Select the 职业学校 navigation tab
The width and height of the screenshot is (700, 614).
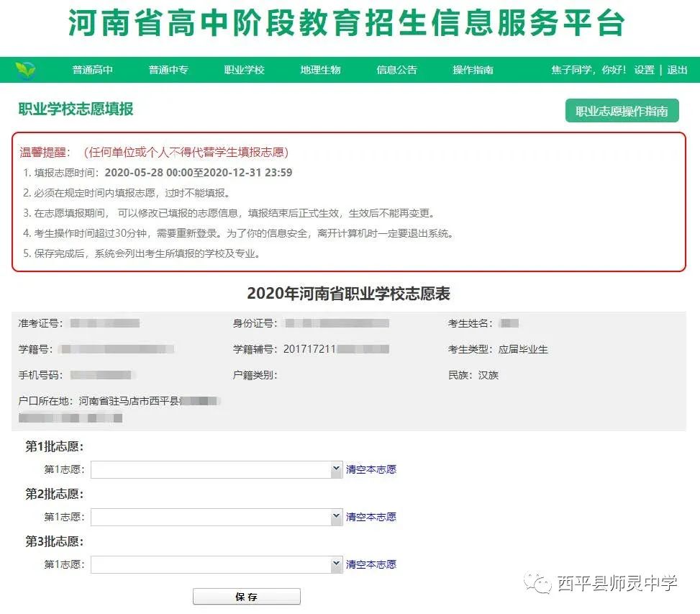coord(243,70)
